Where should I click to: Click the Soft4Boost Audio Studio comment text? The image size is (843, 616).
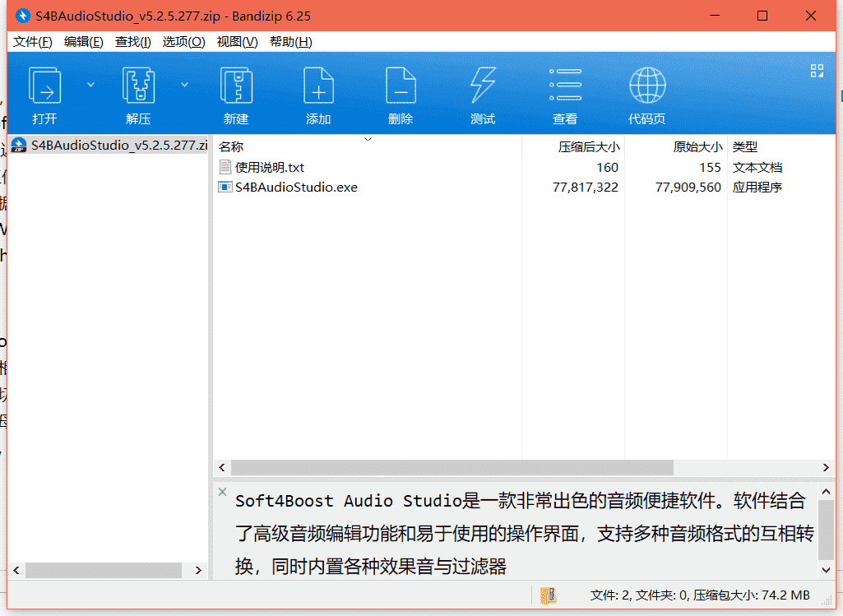pos(524,533)
